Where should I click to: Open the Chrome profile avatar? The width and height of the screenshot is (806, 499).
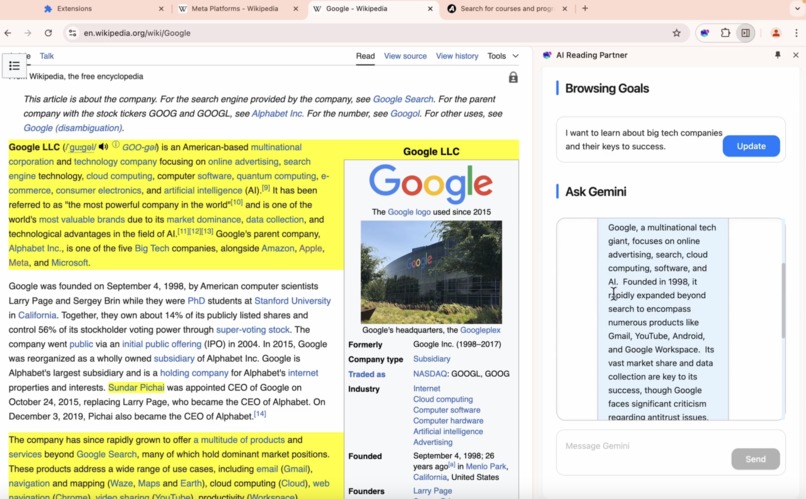coord(776,33)
